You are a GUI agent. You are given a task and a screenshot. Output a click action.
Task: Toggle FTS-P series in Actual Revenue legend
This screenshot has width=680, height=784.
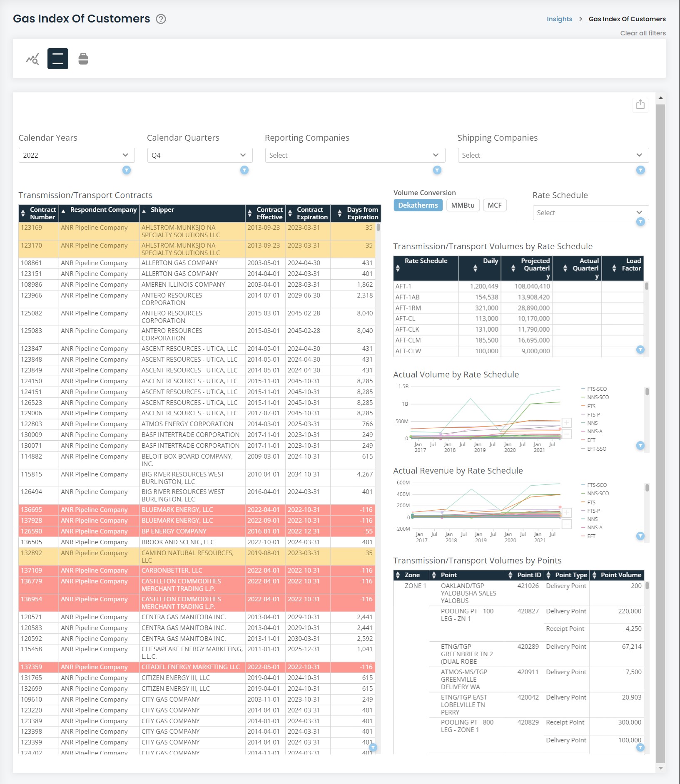click(591, 511)
